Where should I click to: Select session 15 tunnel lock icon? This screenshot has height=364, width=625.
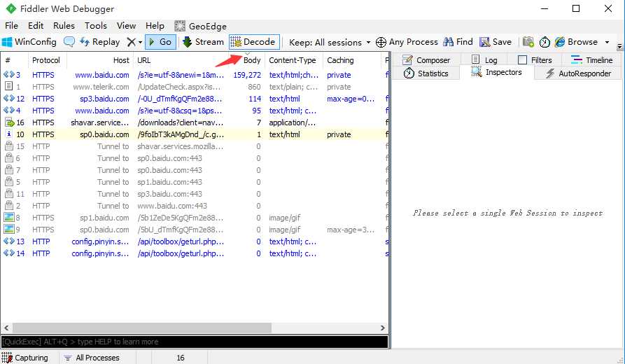(x=9, y=146)
